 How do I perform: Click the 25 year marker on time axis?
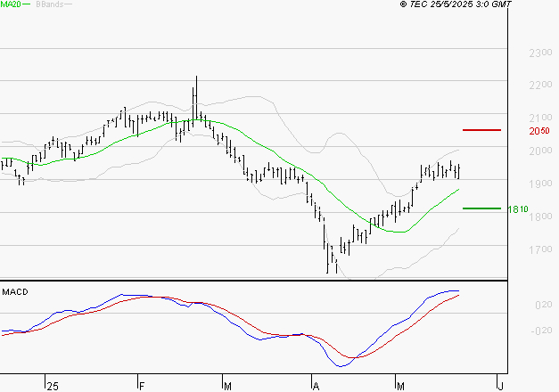[x=53, y=387]
